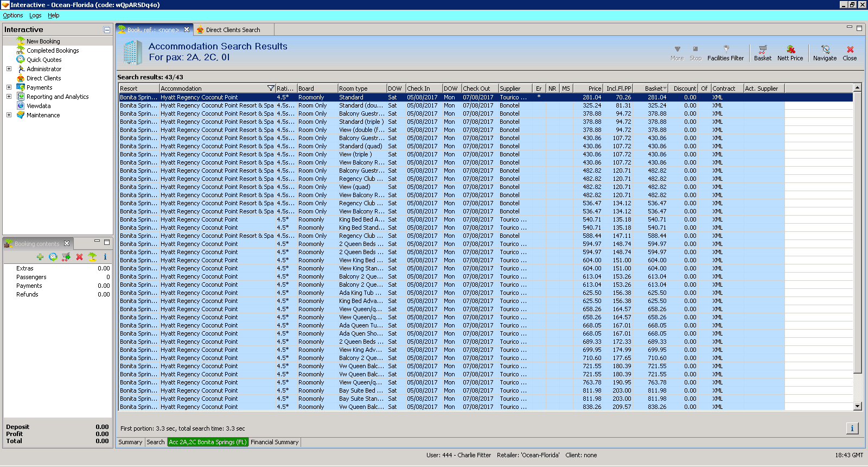
Task: Expand the Reporting and Analytics node
Action: [9, 97]
